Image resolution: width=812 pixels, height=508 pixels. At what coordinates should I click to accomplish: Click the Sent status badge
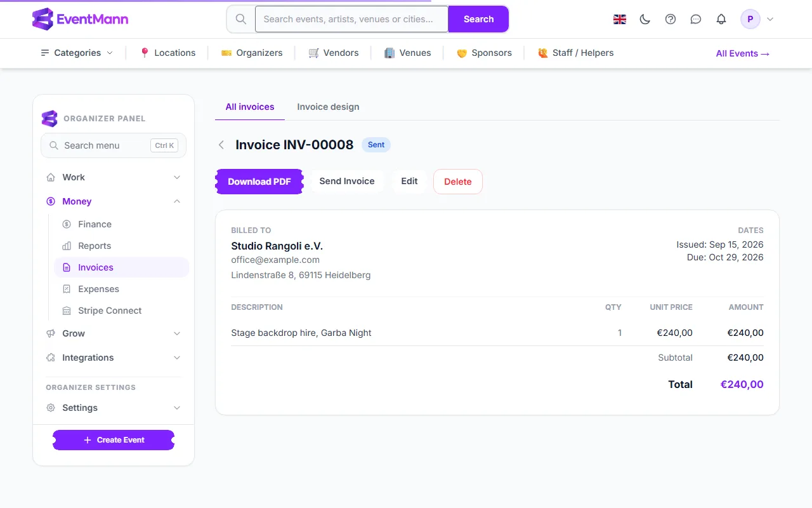(376, 145)
